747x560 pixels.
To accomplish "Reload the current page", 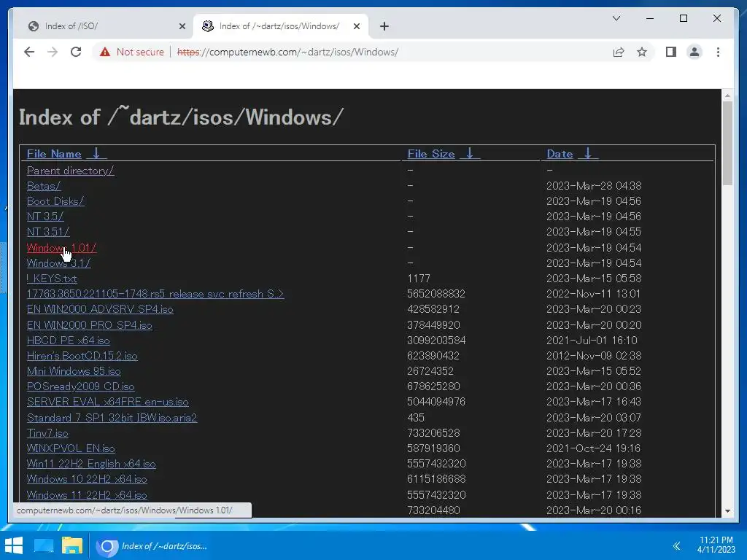I will 76,52.
